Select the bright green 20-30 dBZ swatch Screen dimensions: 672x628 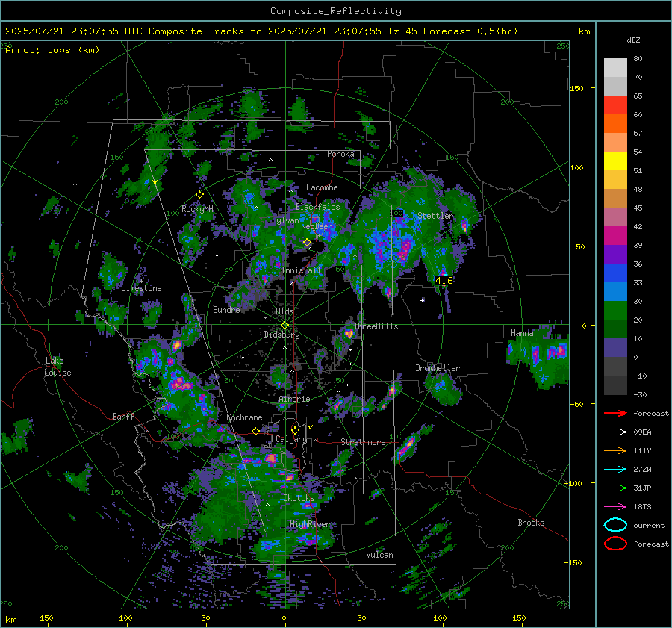(615, 311)
